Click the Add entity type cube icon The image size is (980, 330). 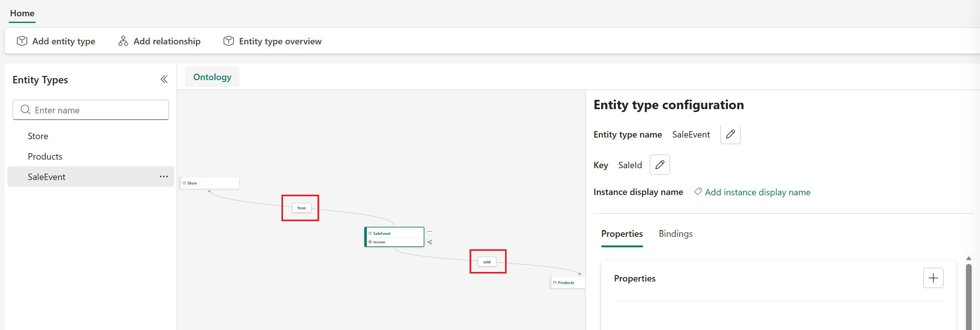pyautogui.click(x=22, y=41)
